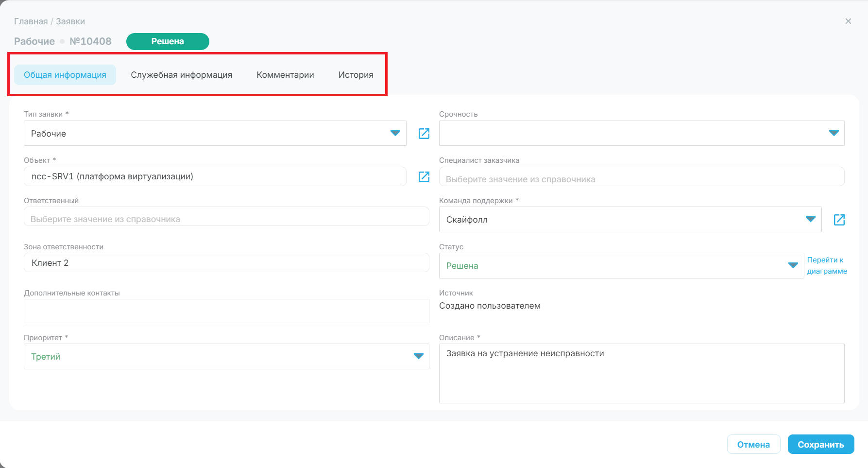Click the Отмена button
Screen dimensions: 868x468
tap(753, 444)
